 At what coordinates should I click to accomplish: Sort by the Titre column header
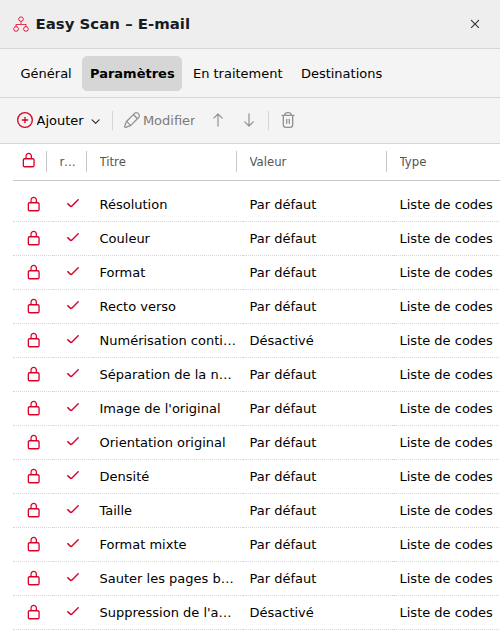point(113,162)
